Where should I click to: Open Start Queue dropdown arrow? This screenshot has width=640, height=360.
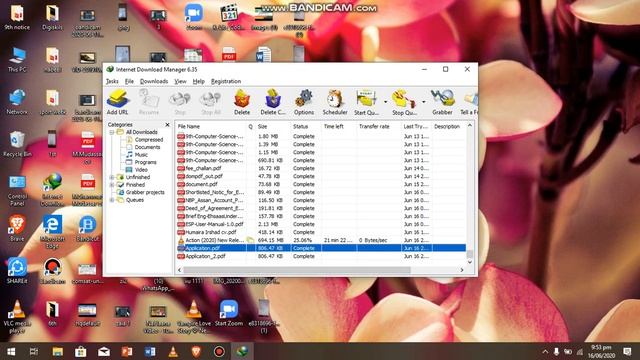385,102
